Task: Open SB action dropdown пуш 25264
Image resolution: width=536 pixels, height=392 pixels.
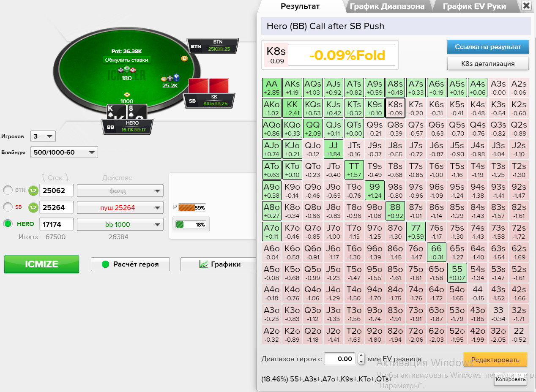Action: click(x=120, y=207)
